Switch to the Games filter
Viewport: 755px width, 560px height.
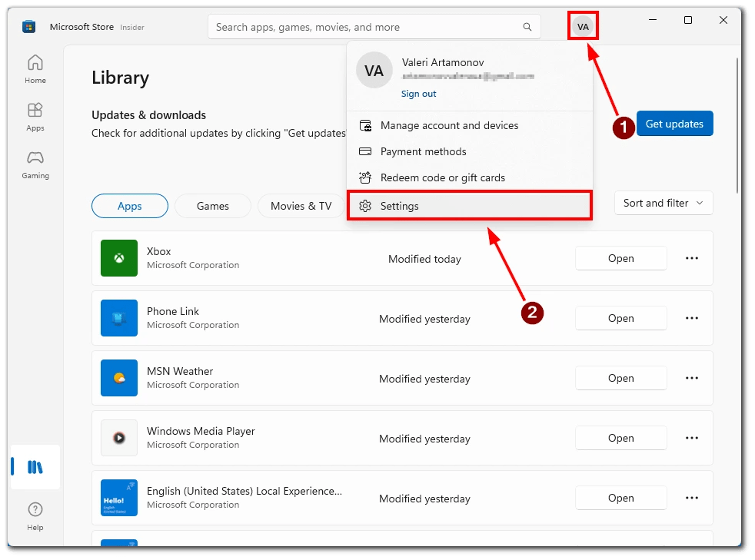(x=212, y=206)
